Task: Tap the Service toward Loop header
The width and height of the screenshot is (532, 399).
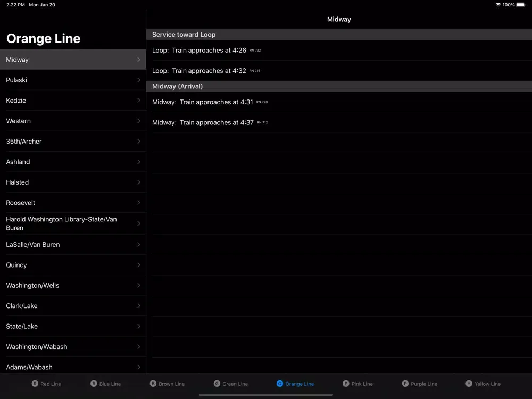Action: click(x=339, y=34)
